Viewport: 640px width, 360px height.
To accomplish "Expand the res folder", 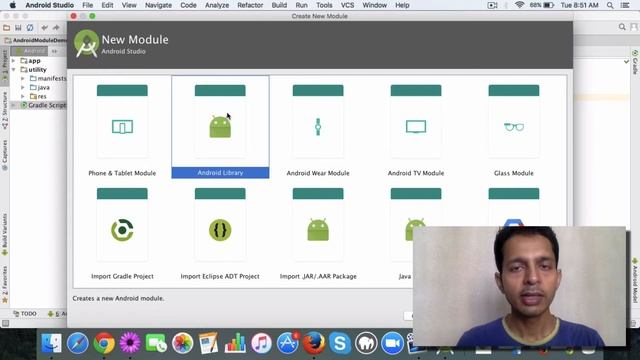I will (23, 96).
